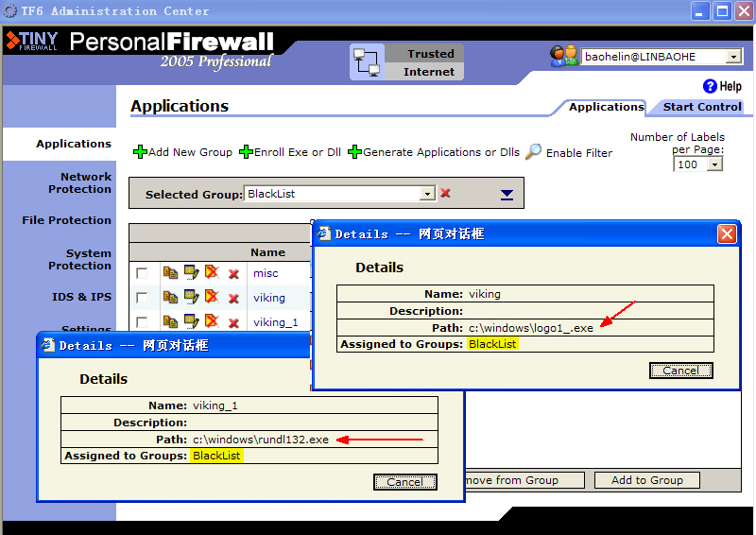Click Generate Applications or Dlls link
756x535 pixels.
point(441,152)
